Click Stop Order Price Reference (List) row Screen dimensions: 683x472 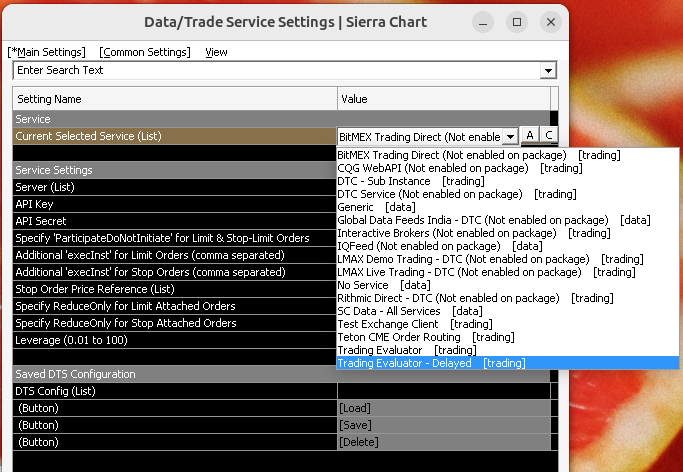(x=175, y=289)
